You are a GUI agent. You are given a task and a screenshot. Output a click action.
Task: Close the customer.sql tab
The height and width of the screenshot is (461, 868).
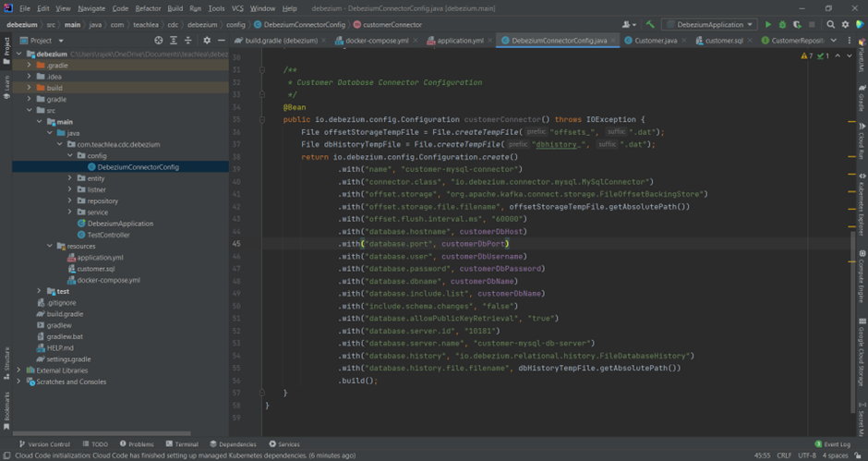(750, 41)
